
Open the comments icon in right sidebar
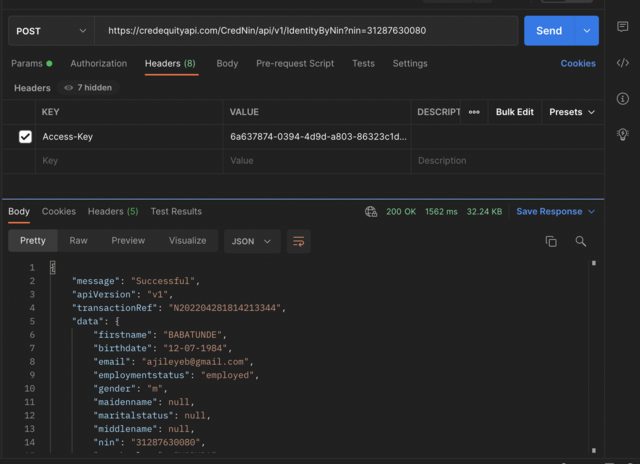622,27
